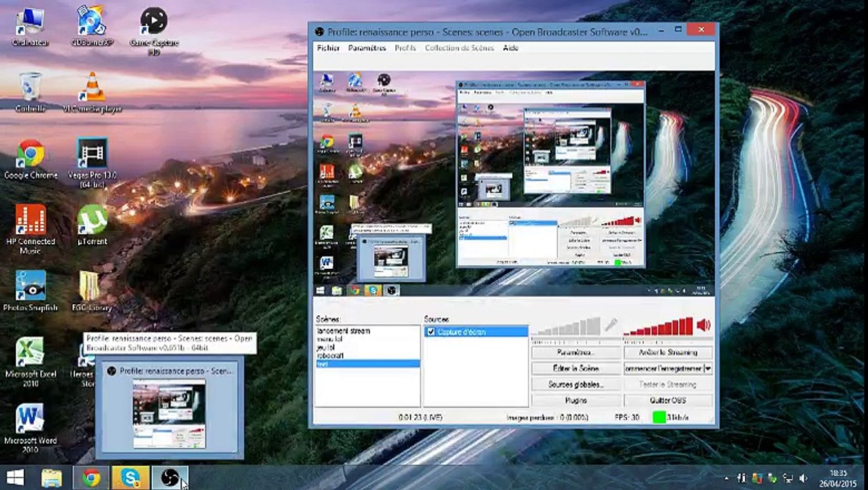Click the Images perdues status text

547,416
